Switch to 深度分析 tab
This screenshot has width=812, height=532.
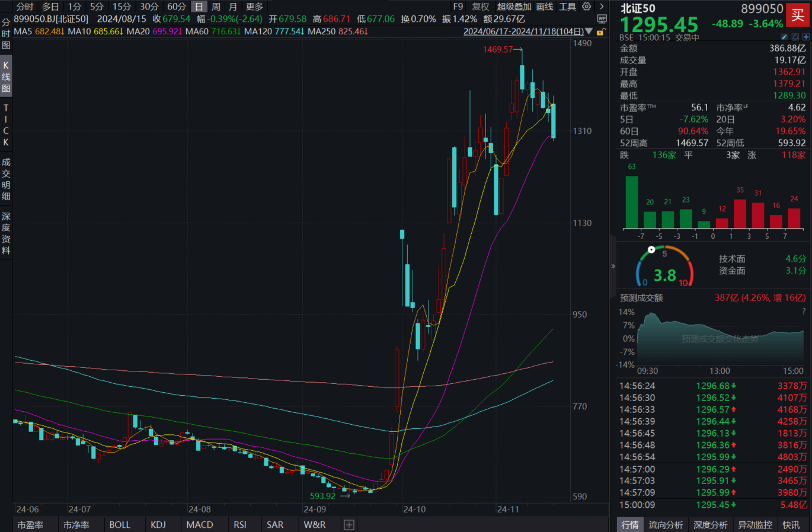tap(710, 525)
